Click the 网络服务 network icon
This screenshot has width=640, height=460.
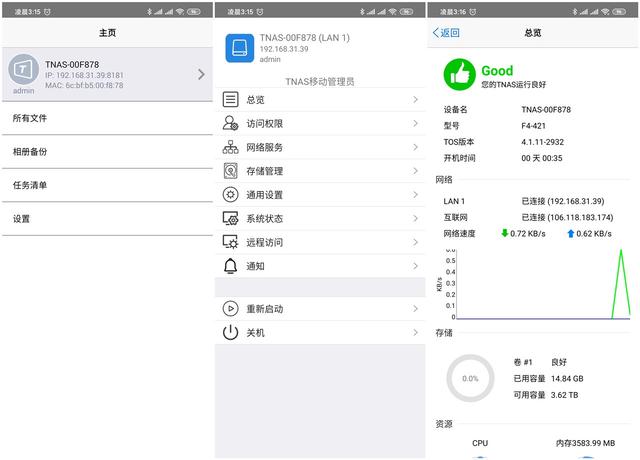pyautogui.click(x=231, y=147)
